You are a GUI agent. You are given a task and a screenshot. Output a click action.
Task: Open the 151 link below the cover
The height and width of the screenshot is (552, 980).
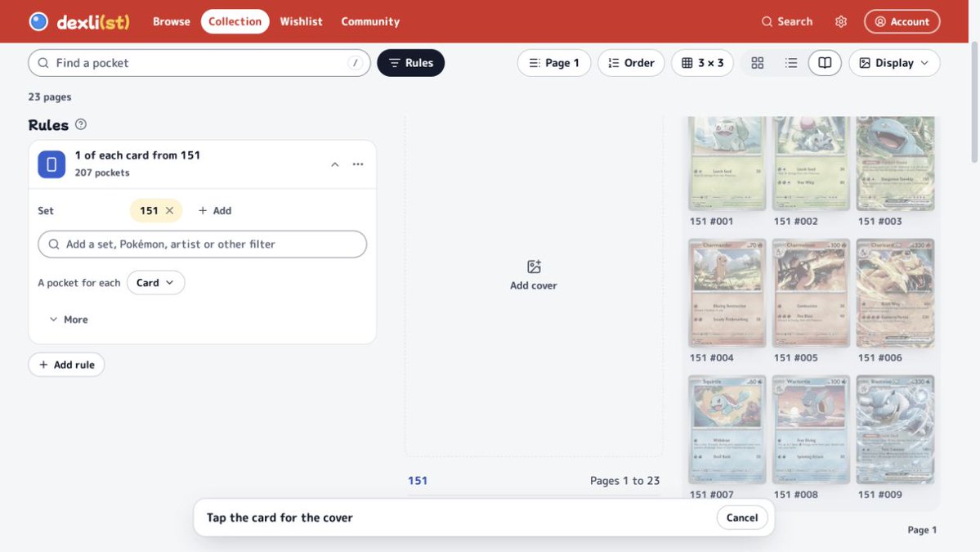(x=418, y=480)
